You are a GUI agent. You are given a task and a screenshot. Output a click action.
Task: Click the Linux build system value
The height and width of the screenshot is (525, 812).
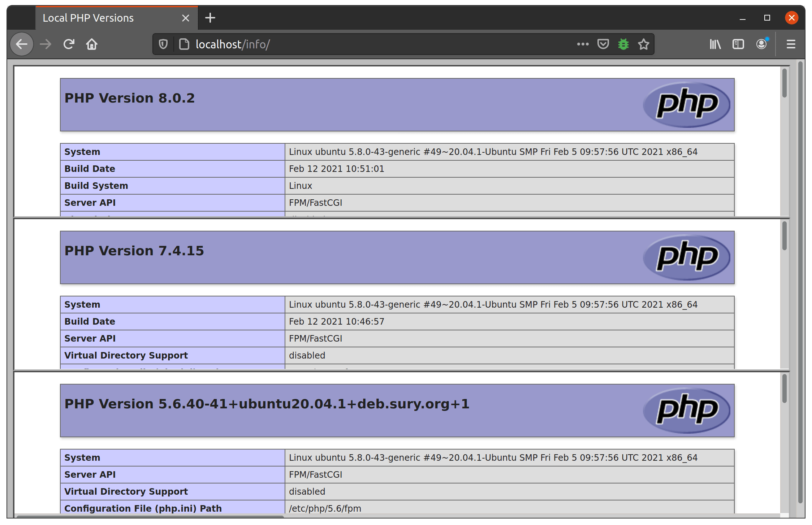[300, 186]
